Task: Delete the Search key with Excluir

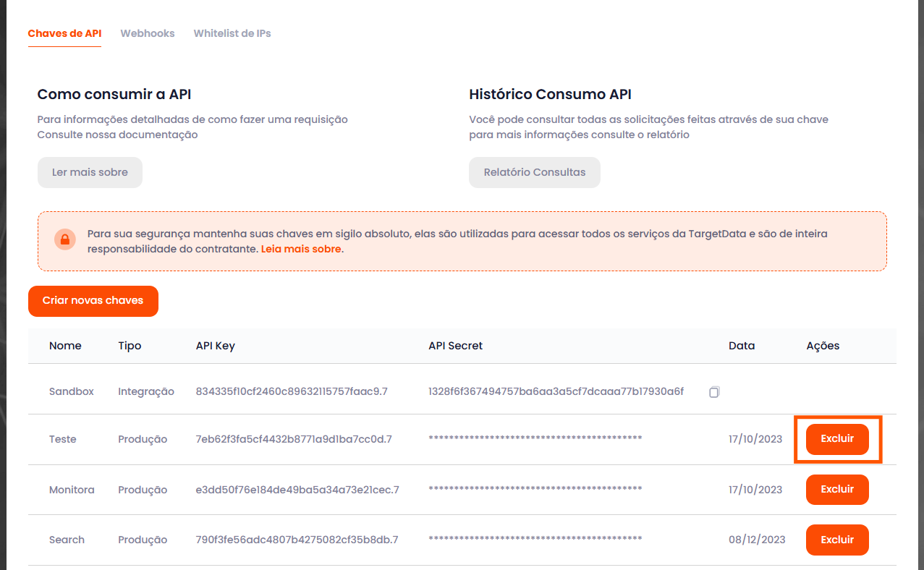Action: coord(837,540)
